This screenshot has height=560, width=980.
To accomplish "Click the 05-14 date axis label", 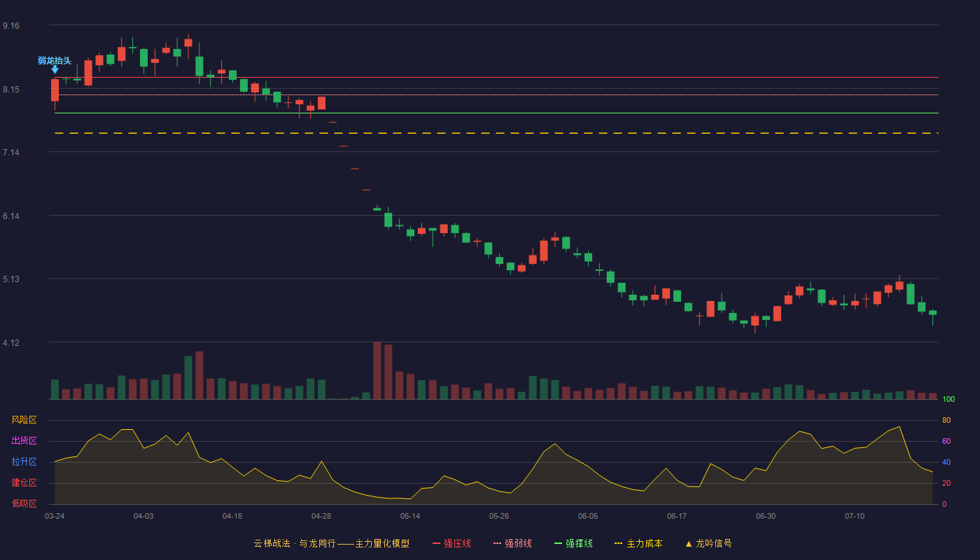I will coord(410,516).
